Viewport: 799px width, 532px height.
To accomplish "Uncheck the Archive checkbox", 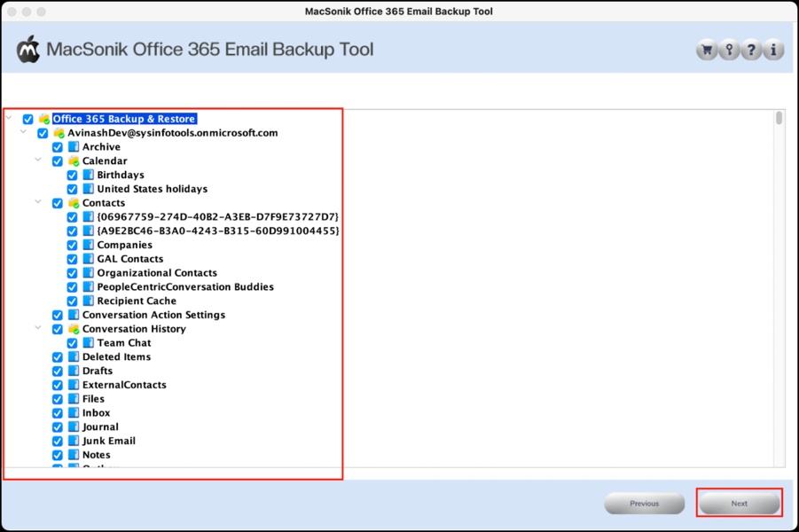I will pyautogui.click(x=58, y=147).
